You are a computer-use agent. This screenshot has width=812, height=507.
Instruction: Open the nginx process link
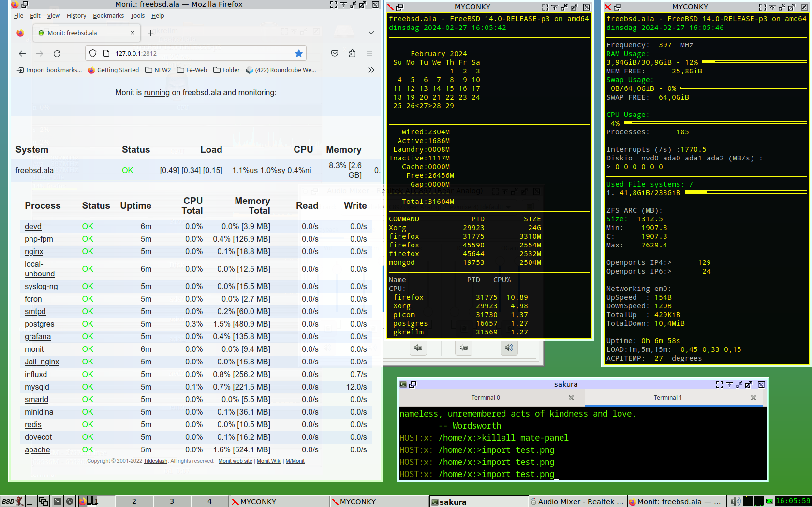pyautogui.click(x=34, y=251)
